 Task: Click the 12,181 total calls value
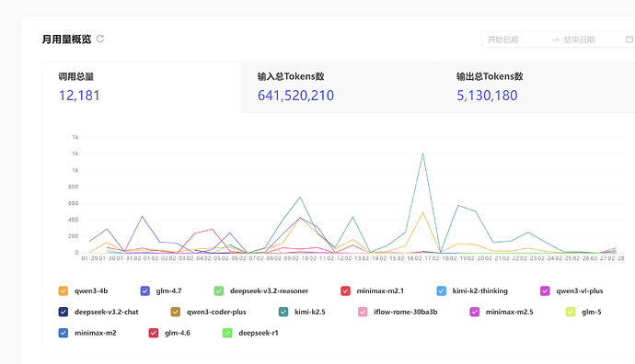[79, 96]
